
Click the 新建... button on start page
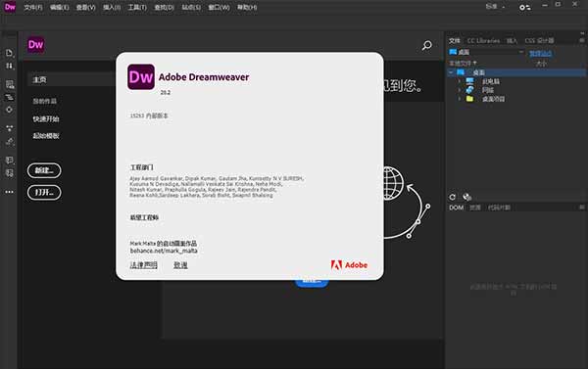44,170
